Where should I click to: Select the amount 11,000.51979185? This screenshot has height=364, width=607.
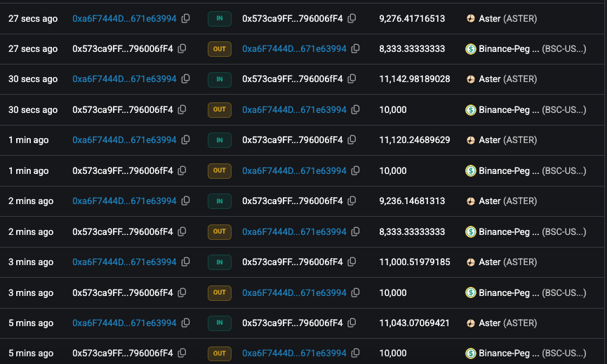415,262
